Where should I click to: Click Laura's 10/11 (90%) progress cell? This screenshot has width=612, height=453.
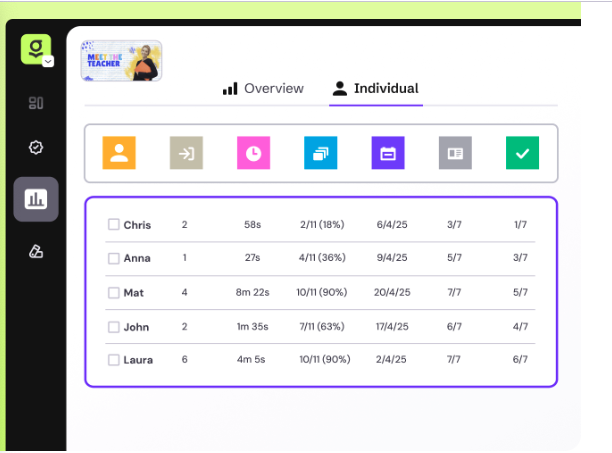[325, 359]
